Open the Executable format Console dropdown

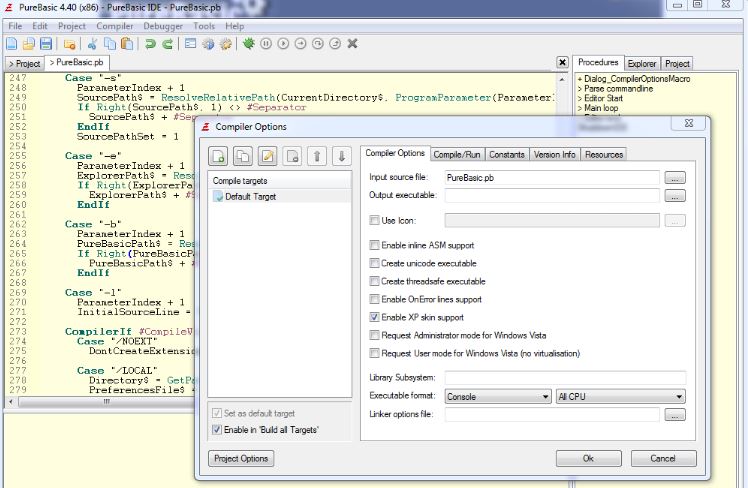point(498,396)
